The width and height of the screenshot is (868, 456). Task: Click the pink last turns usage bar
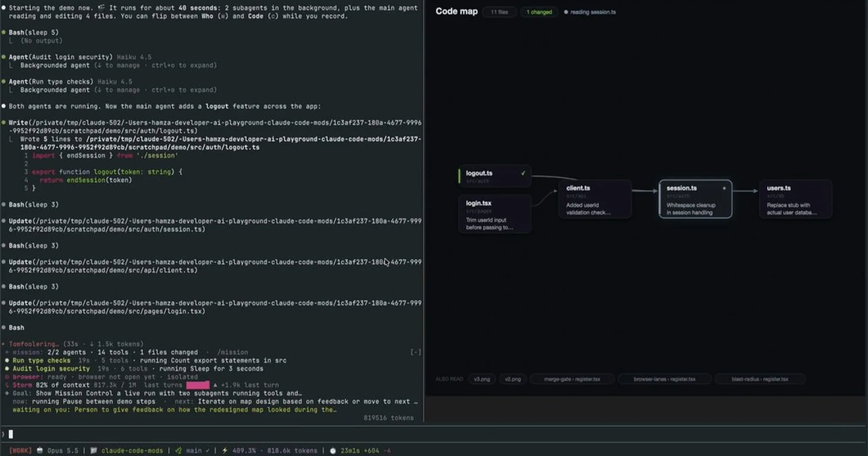(198, 385)
